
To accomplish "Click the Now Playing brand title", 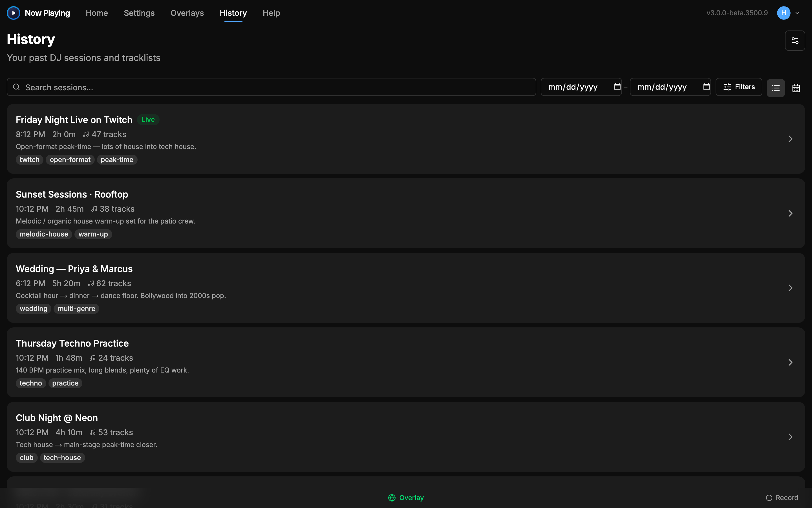I will 47,13.
